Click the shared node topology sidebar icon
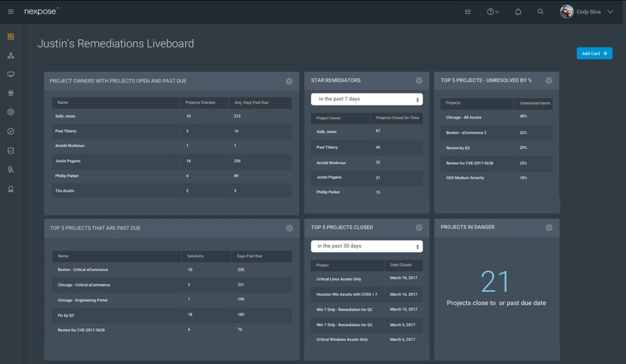This screenshot has width=626, height=364. coord(10,55)
